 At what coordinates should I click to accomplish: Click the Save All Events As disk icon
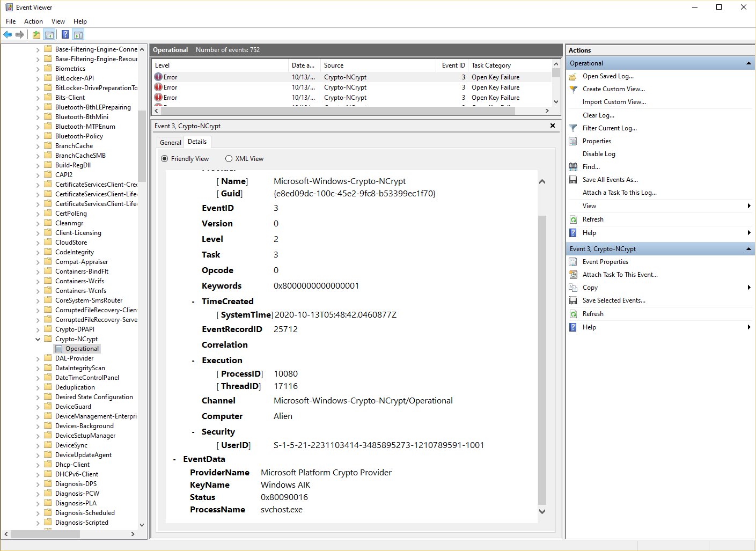572,179
